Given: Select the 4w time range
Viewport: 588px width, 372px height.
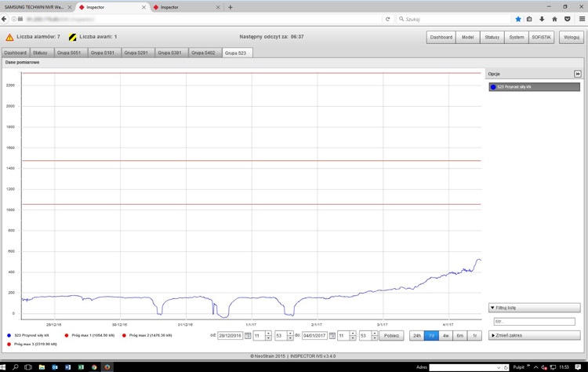Looking at the screenshot, I should 446,336.
